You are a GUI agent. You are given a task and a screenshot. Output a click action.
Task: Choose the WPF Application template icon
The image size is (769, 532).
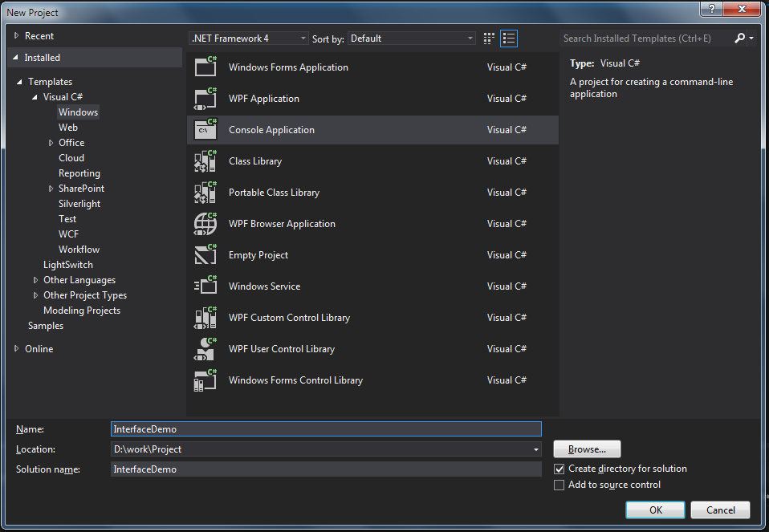click(205, 98)
